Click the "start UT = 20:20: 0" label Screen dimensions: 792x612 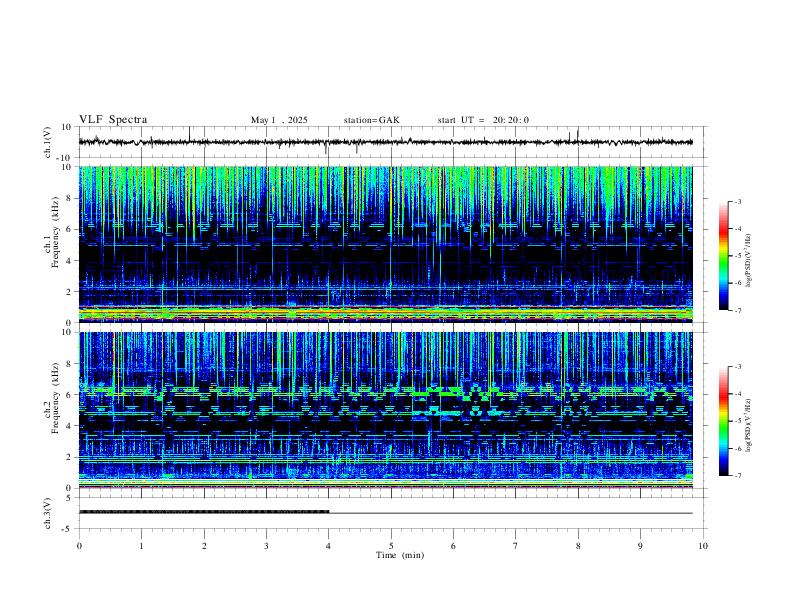(x=483, y=120)
